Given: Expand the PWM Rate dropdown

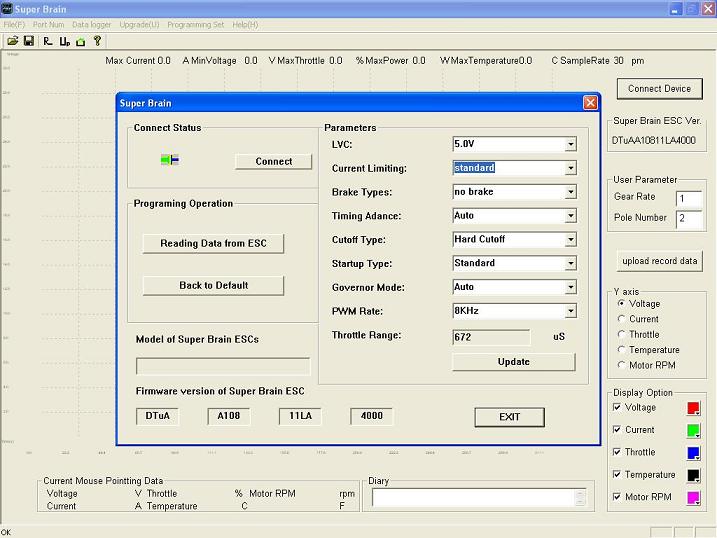Looking at the screenshot, I should click(x=570, y=311).
